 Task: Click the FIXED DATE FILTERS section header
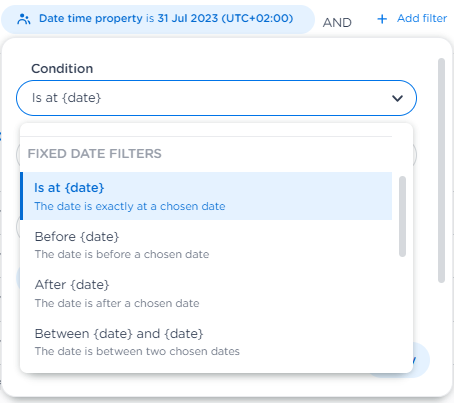pos(94,154)
